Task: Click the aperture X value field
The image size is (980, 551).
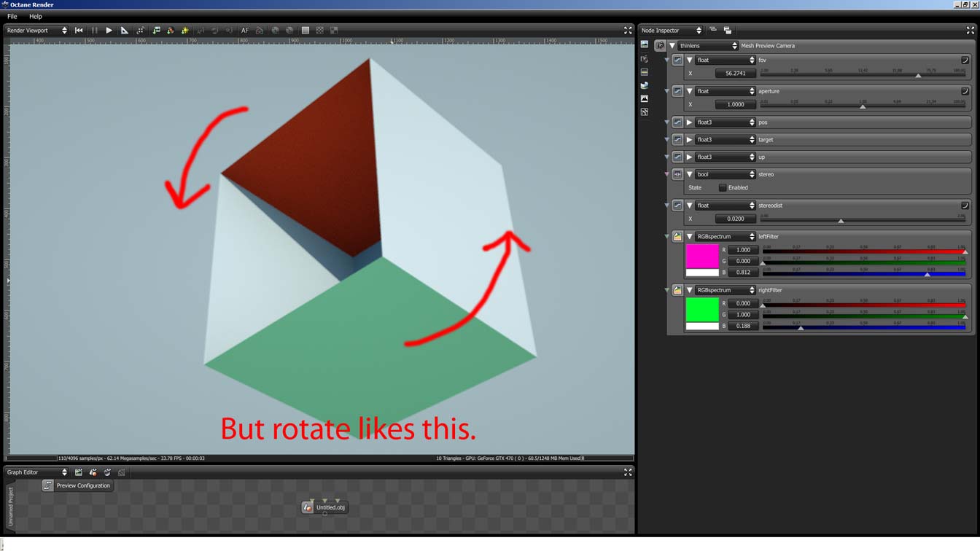Action: point(735,104)
